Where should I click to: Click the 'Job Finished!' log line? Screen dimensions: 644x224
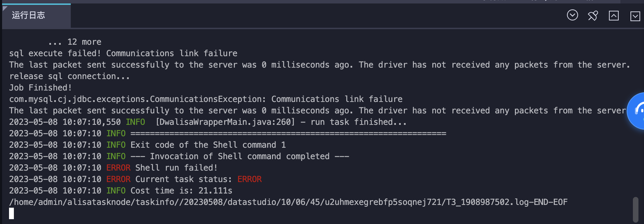40,88
